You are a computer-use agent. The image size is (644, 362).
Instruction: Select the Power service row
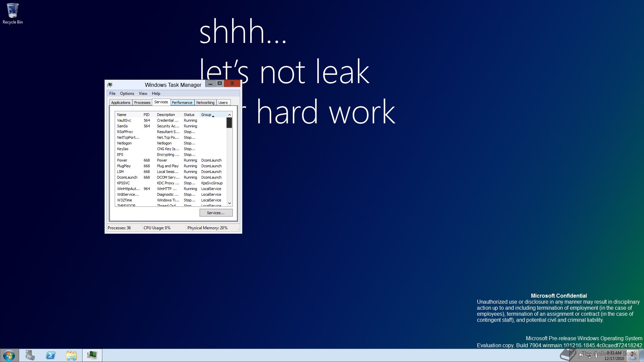click(x=171, y=160)
